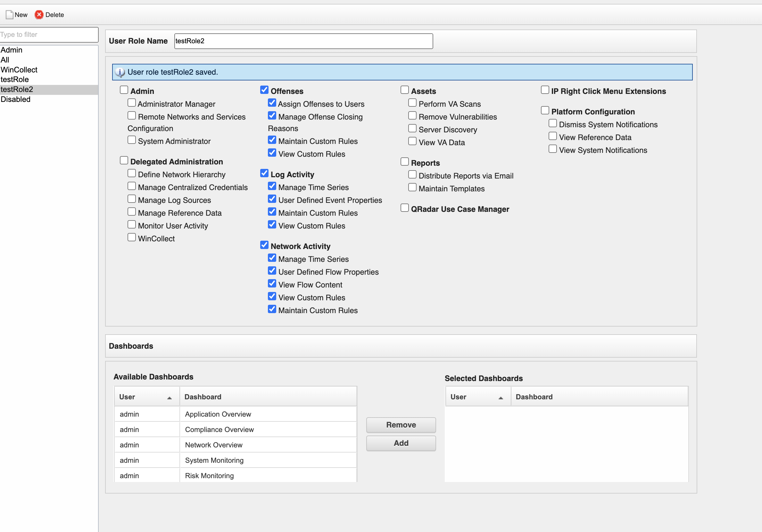Uncheck the Offenses checkbox
This screenshot has width=762, height=532.
tap(264, 90)
